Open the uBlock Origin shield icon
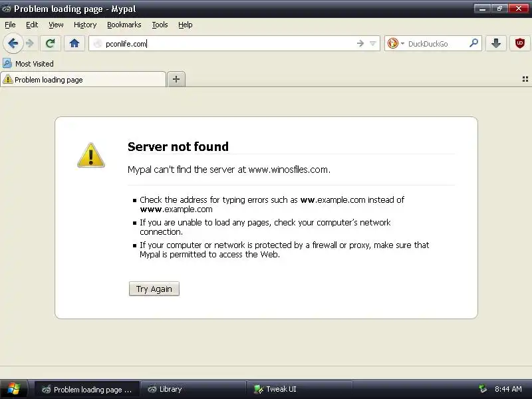532x399 pixels. coord(520,43)
